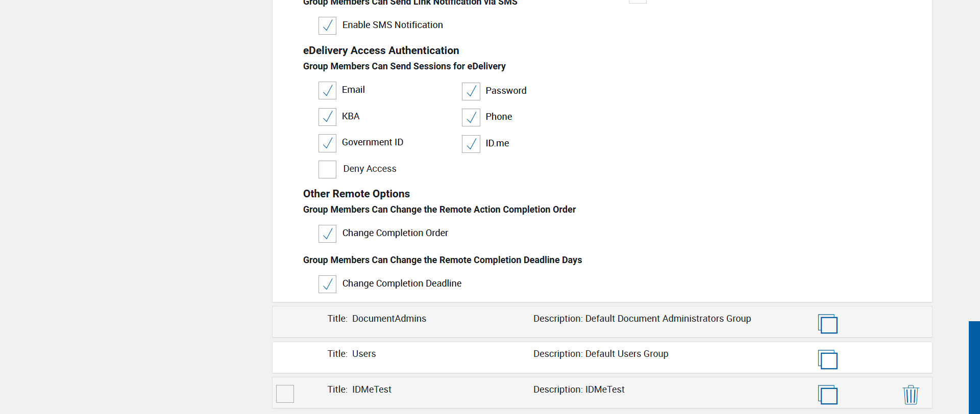Toggle Change Completion Order checkbox
The width and height of the screenshot is (980, 414).
click(327, 234)
